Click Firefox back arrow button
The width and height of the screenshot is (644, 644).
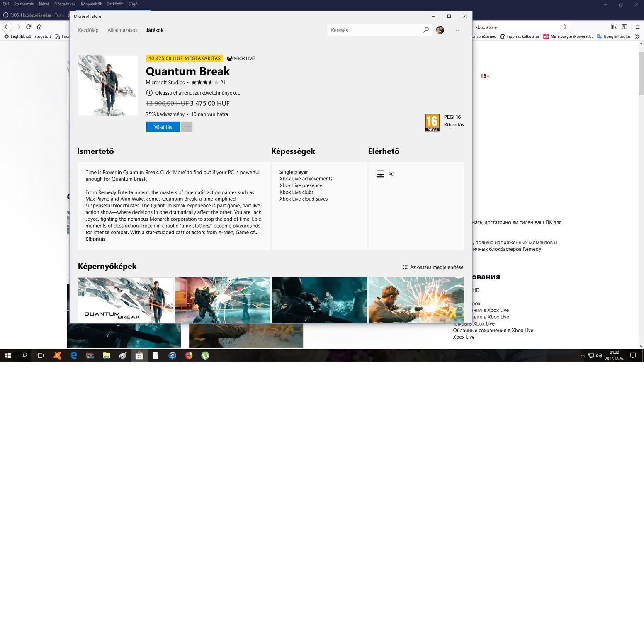click(7, 27)
